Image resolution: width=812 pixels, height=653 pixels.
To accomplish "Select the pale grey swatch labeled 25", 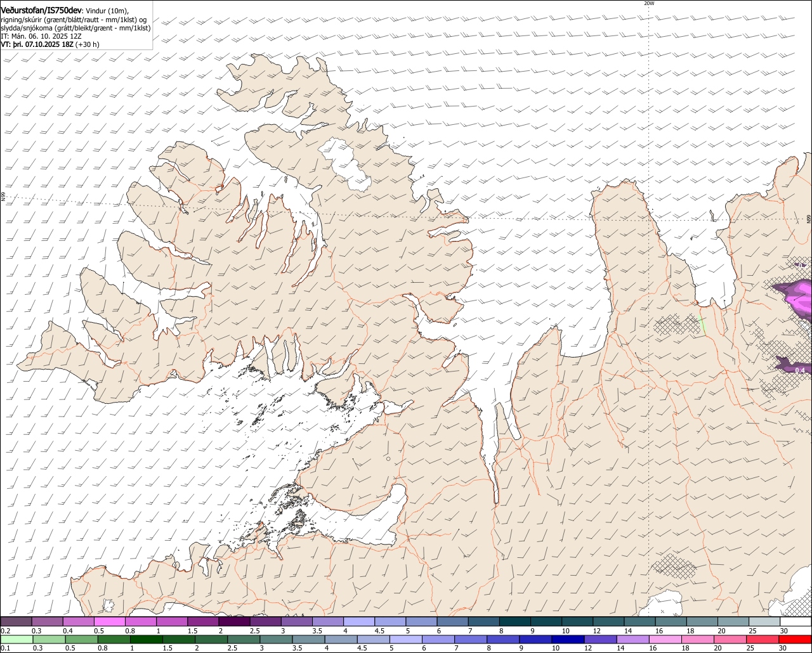I will [765, 622].
